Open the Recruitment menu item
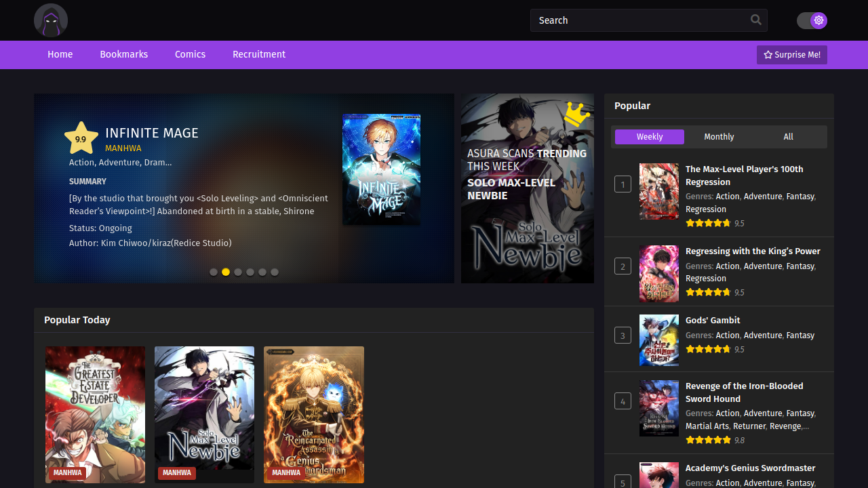 click(259, 54)
